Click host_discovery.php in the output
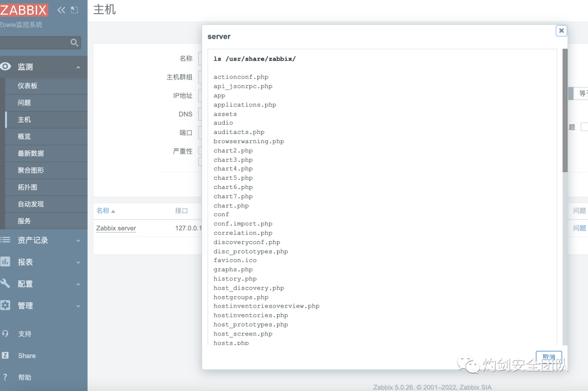 coord(249,288)
